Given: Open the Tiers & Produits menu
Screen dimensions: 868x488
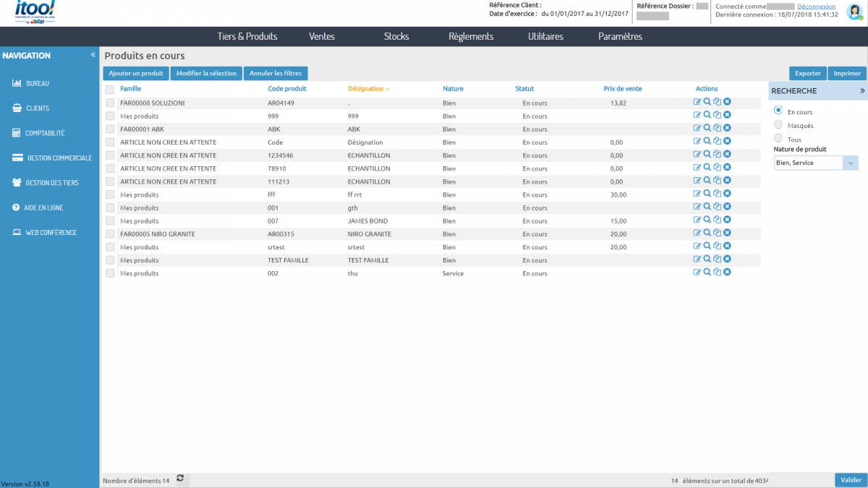Looking at the screenshot, I should [247, 37].
